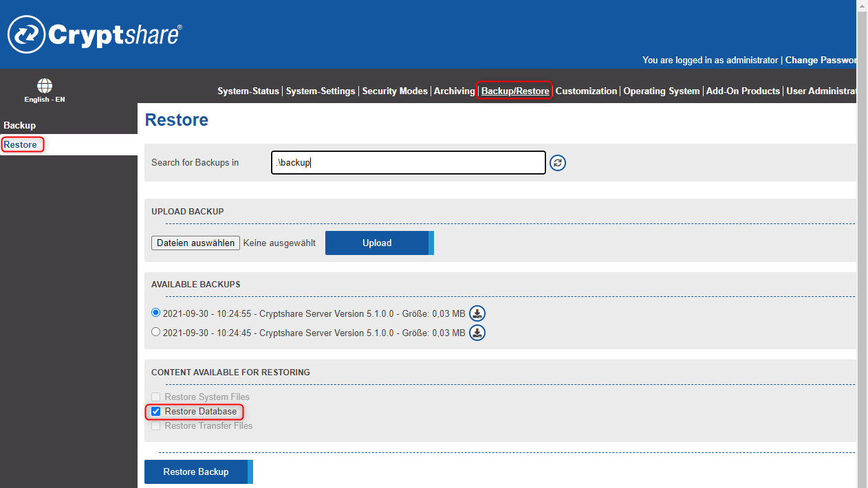Select the 10:24:55 backup radio button
Image resolution: width=868 pixels, height=488 pixels.
156,312
